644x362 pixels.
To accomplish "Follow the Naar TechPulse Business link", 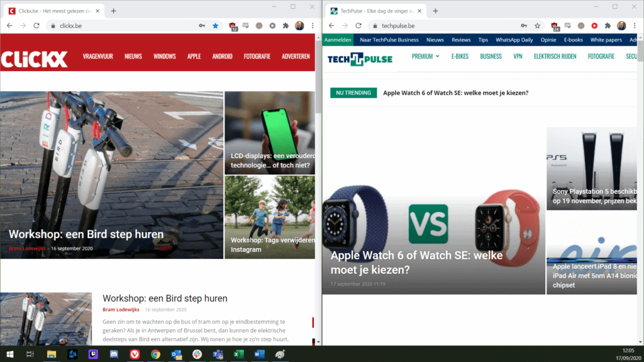I will point(389,40).
